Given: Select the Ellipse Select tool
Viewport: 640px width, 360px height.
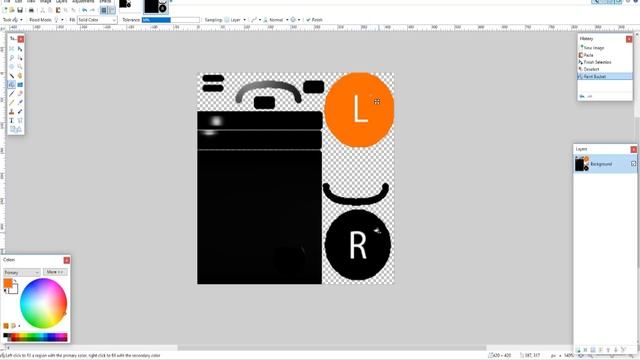Looking at the screenshot, I should pos(11,67).
